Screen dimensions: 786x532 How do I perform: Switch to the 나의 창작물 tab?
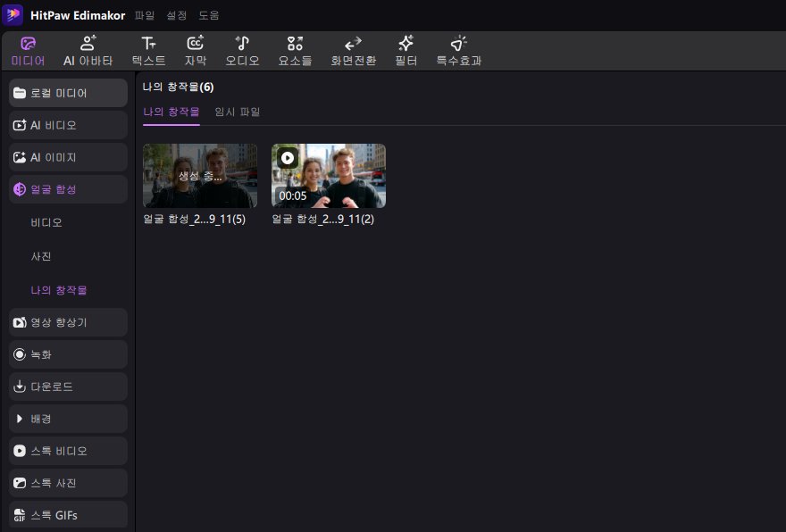[171, 112]
